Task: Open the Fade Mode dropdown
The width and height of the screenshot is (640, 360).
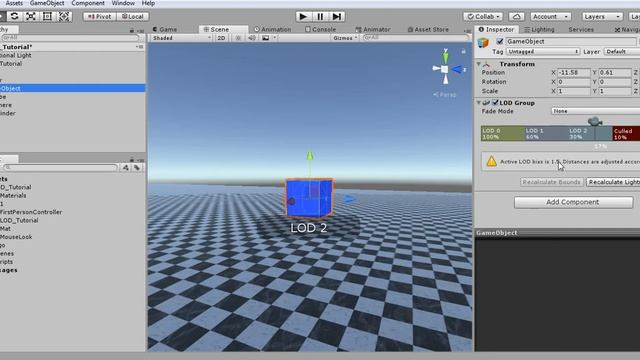Action: click(x=596, y=111)
